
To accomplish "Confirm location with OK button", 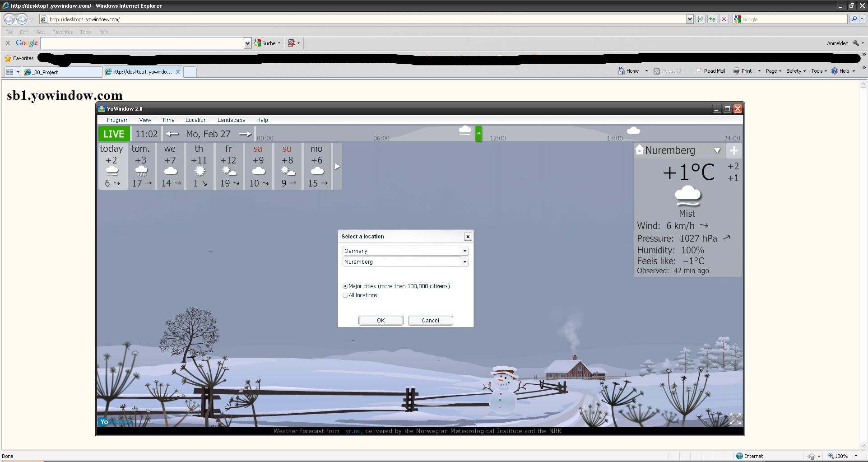I will point(381,321).
